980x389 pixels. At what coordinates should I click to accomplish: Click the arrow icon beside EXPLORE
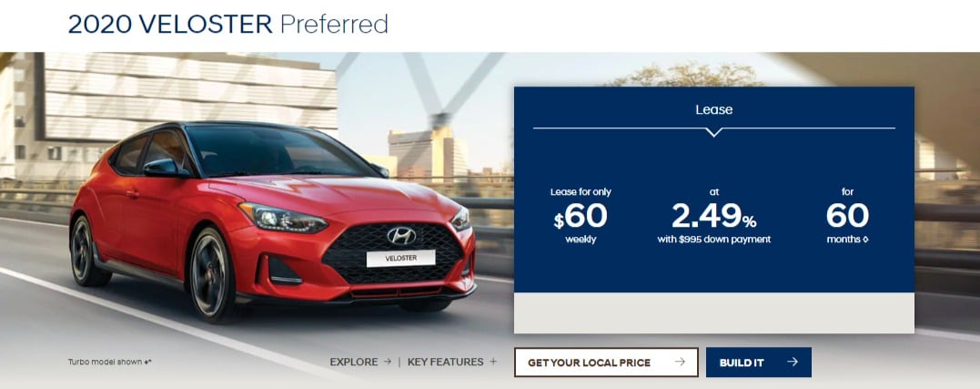tap(388, 362)
